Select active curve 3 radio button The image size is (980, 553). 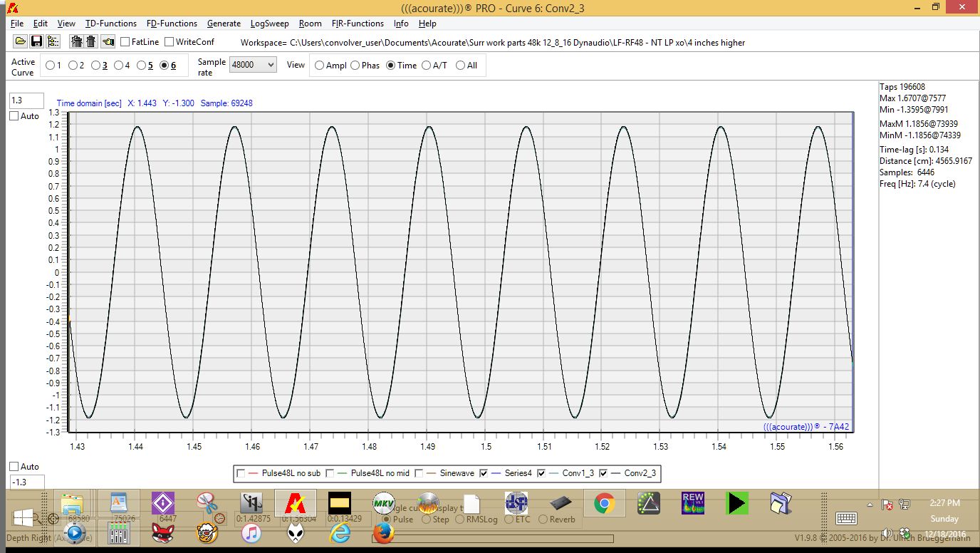pyautogui.click(x=96, y=66)
